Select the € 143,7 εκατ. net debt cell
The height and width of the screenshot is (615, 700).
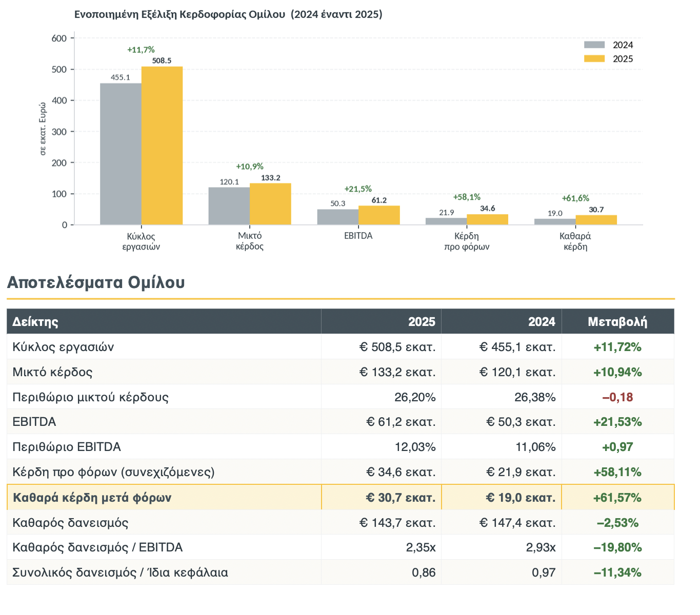tap(397, 523)
